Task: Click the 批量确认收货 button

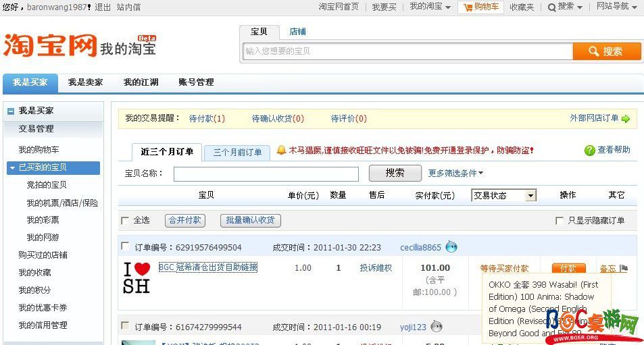Action: click(251, 220)
